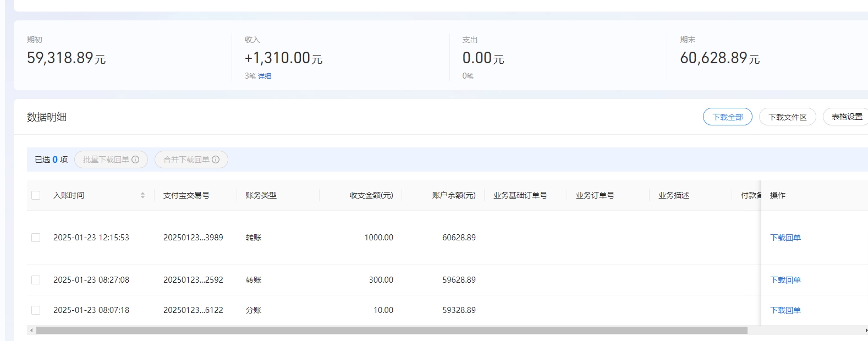
Task: Click the 账户余额(元) column header
Action: [454, 195]
